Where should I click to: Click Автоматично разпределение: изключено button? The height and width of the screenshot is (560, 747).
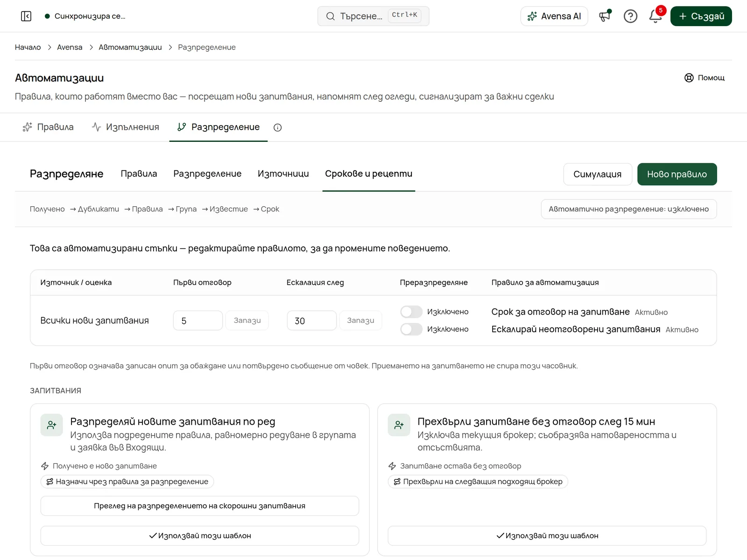(x=629, y=209)
